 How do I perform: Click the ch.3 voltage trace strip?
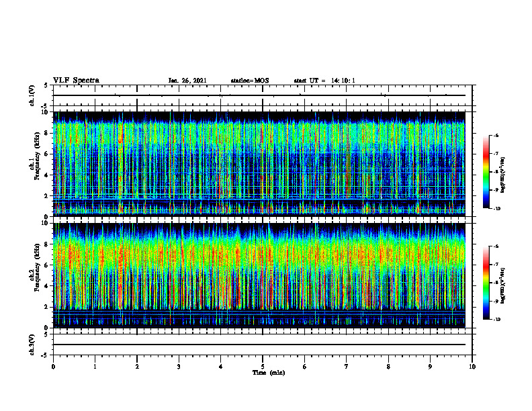(x=263, y=345)
